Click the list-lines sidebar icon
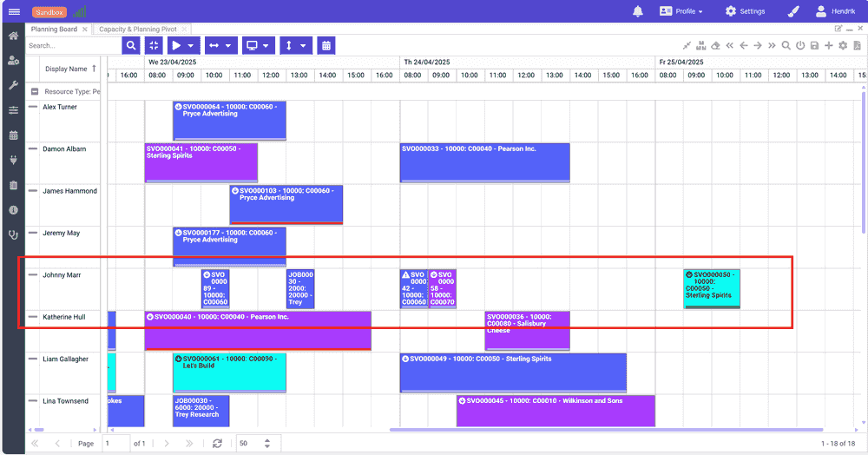Viewport: 868px width, 455px height. 13,110
